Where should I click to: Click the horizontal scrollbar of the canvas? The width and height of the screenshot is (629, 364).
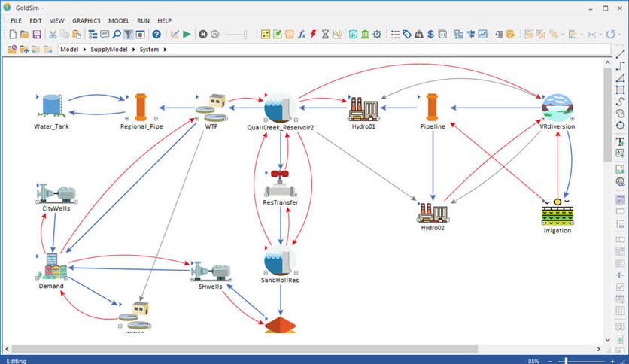(x=245, y=349)
